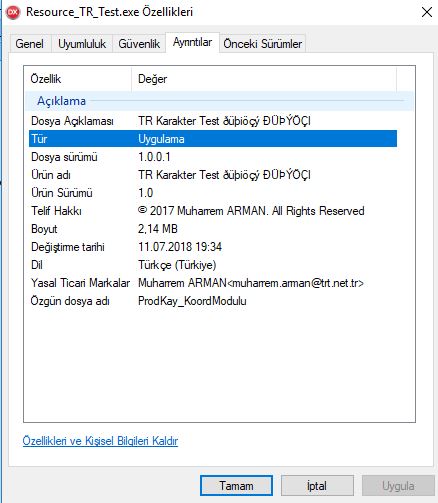Go to the Güvenlik tab
Image resolution: width=438 pixels, height=503 pixels.
139,44
